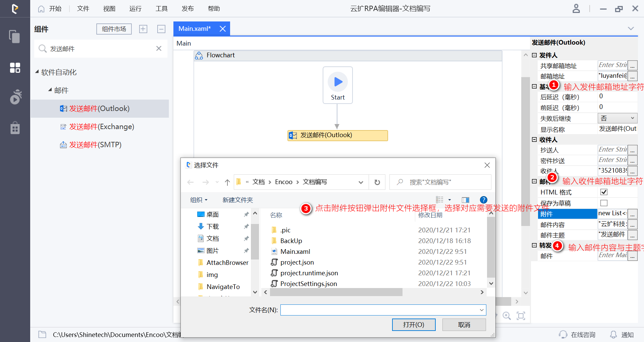Select the 发送邮件(Outlook) activity on canvas
The height and width of the screenshot is (342, 644).
point(337,135)
